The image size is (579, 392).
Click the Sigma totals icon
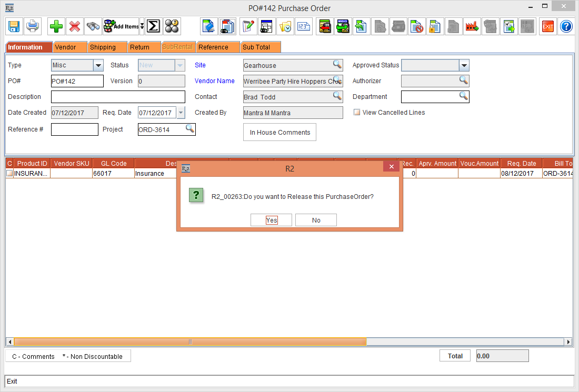(x=153, y=26)
